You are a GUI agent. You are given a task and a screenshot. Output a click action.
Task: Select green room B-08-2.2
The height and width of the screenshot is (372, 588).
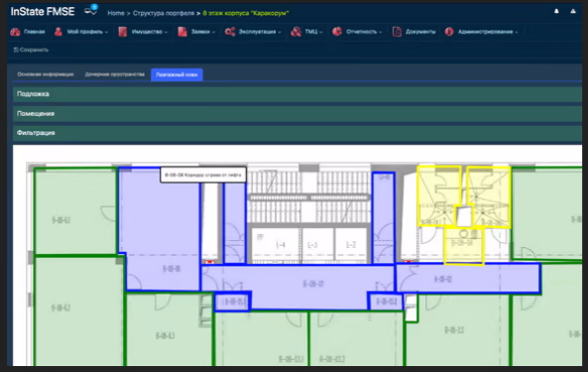coord(457,330)
